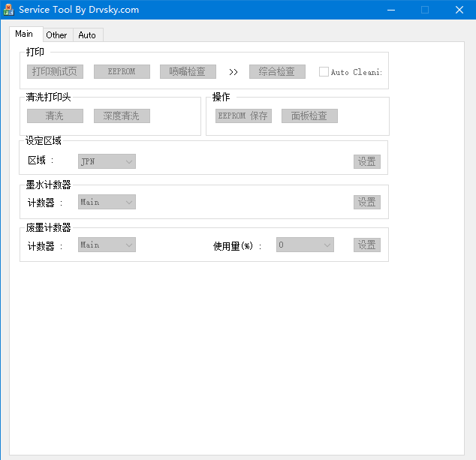Click the 操作 group label

coord(221,97)
